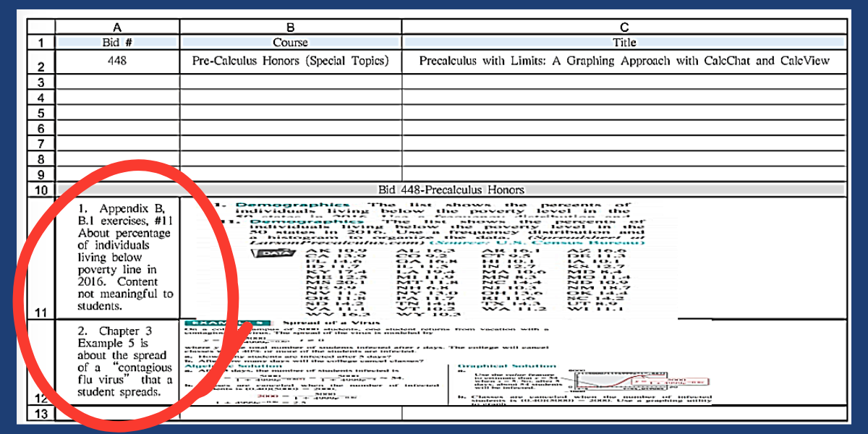Select the column A header
Image resolution: width=868 pixels, height=434 pixels.
pos(117,27)
